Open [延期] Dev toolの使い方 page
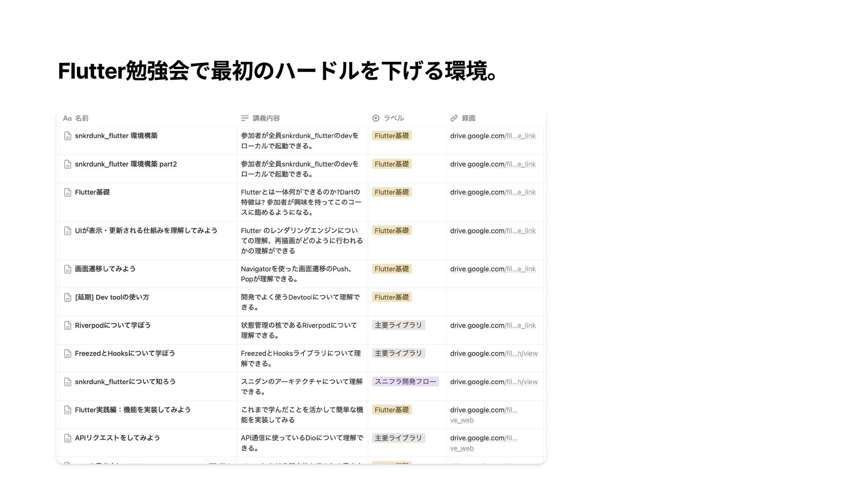Image resolution: width=868 pixels, height=488 pixels. tap(112, 297)
